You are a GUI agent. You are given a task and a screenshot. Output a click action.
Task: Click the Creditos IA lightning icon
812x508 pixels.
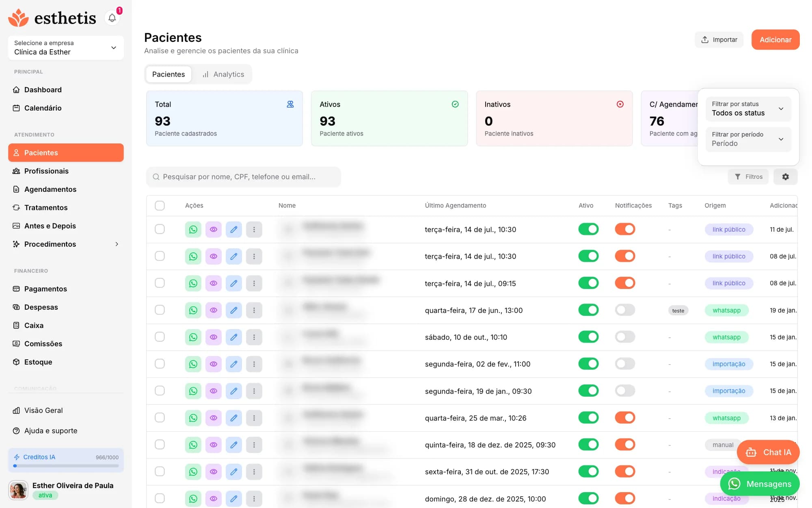click(17, 457)
